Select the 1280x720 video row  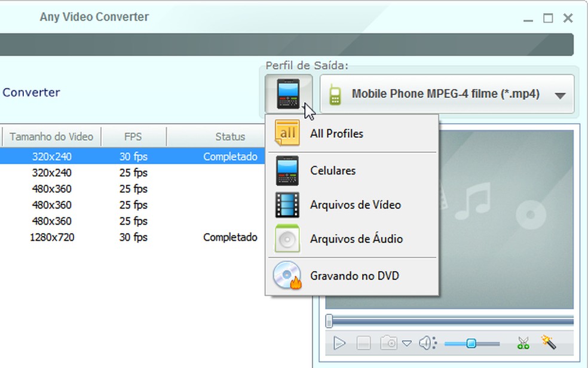coord(133,237)
